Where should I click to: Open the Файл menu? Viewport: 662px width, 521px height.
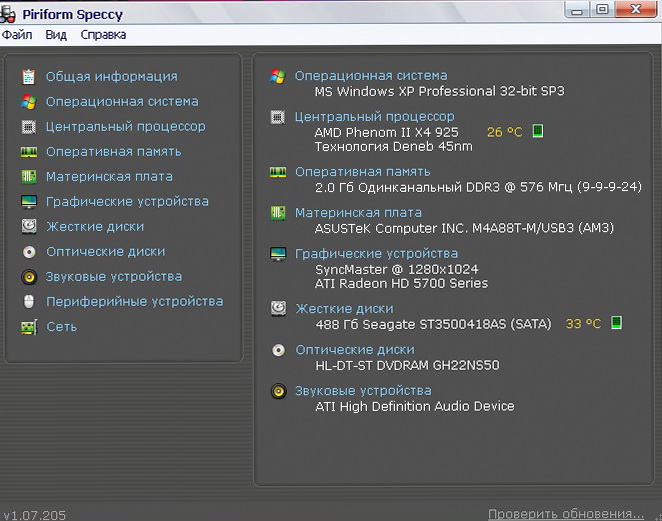click(17, 34)
